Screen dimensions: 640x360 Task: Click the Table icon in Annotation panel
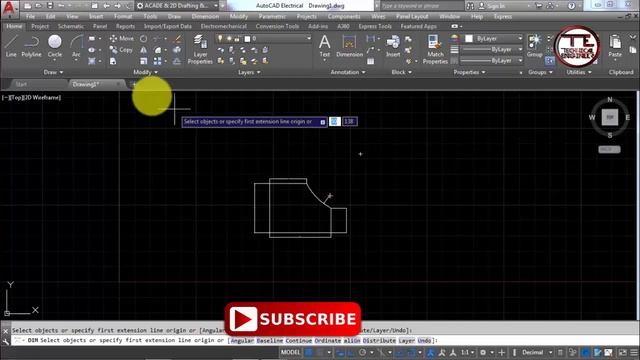point(371,61)
